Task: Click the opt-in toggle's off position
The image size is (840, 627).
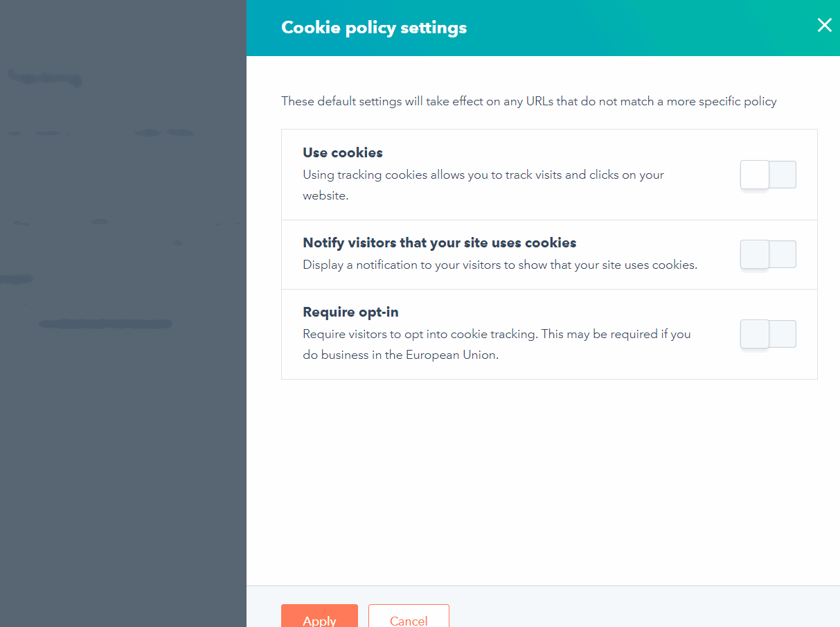Action: click(x=754, y=334)
